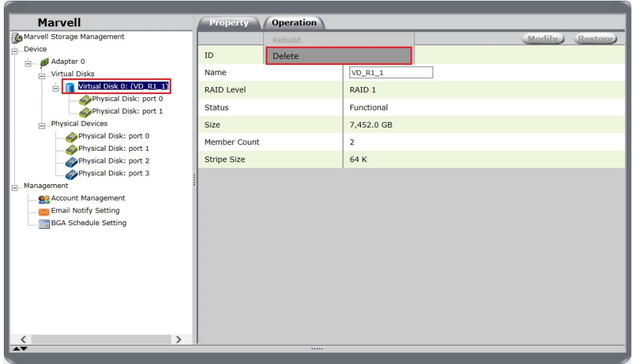Collapse the Virtual Disks branch
This screenshot has height=364, width=632.
tap(42, 76)
